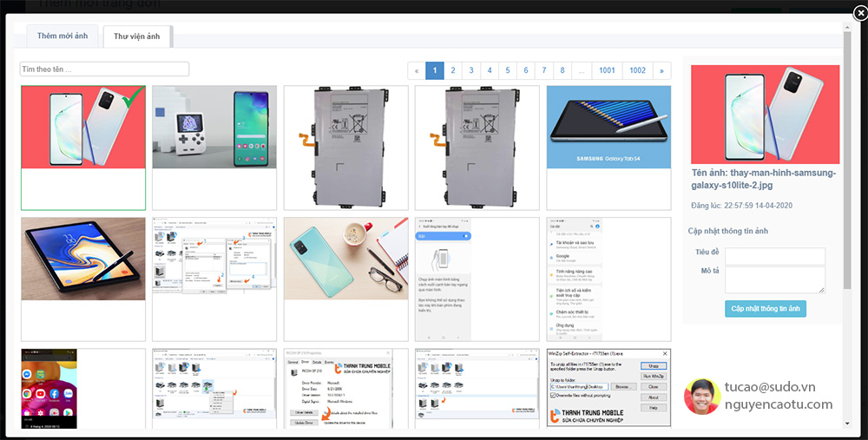This screenshot has height=440, width=868.
Task: Open the Thư viện ảnh tab
Action: 137,36
